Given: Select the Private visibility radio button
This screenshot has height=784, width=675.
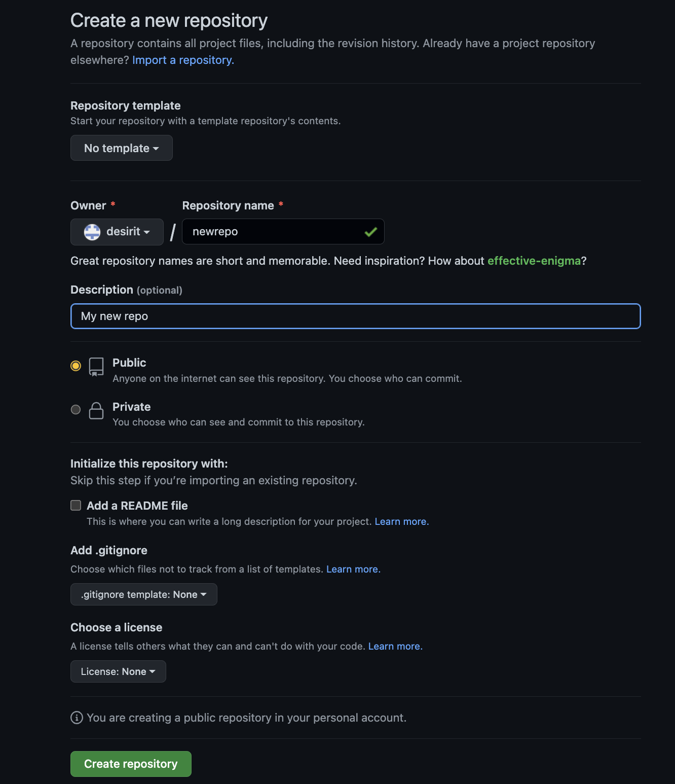Looking at the screenshot, I should point(76,409).
